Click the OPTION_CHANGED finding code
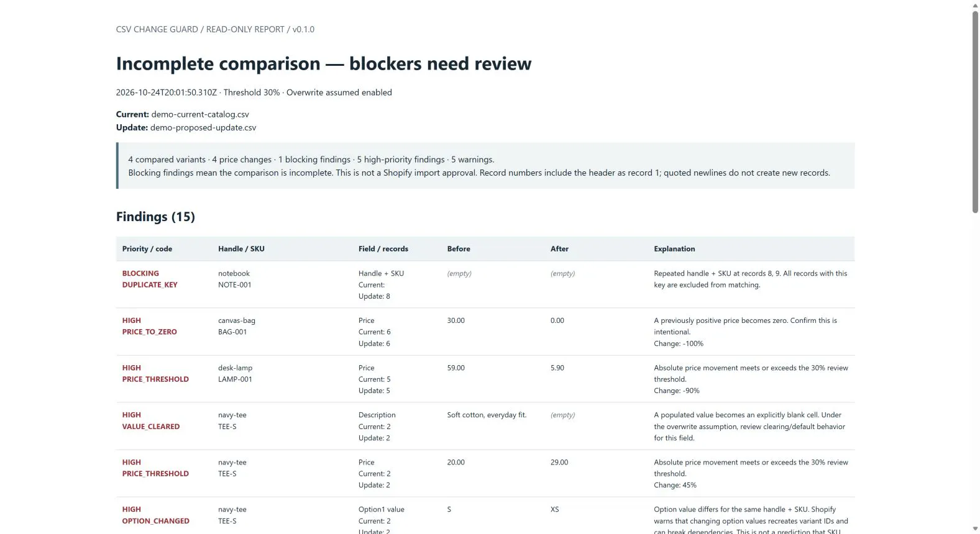The image size is (980, 534). click(156, 521)
